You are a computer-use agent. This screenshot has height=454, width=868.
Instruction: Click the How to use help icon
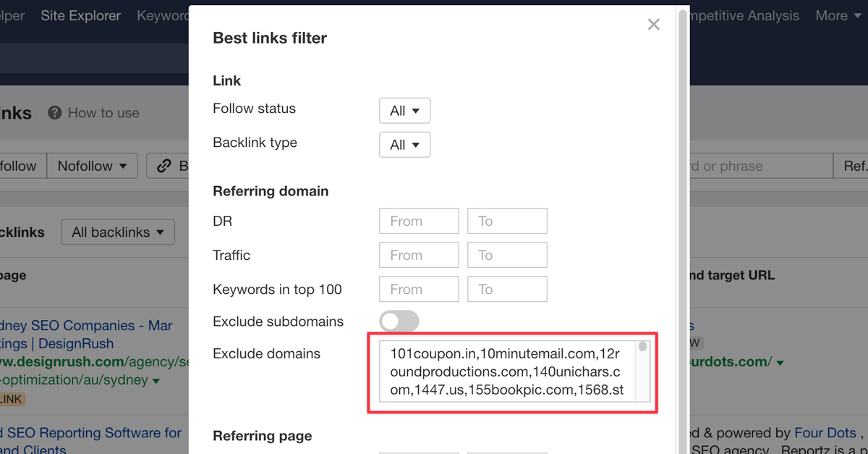[54, 113]
